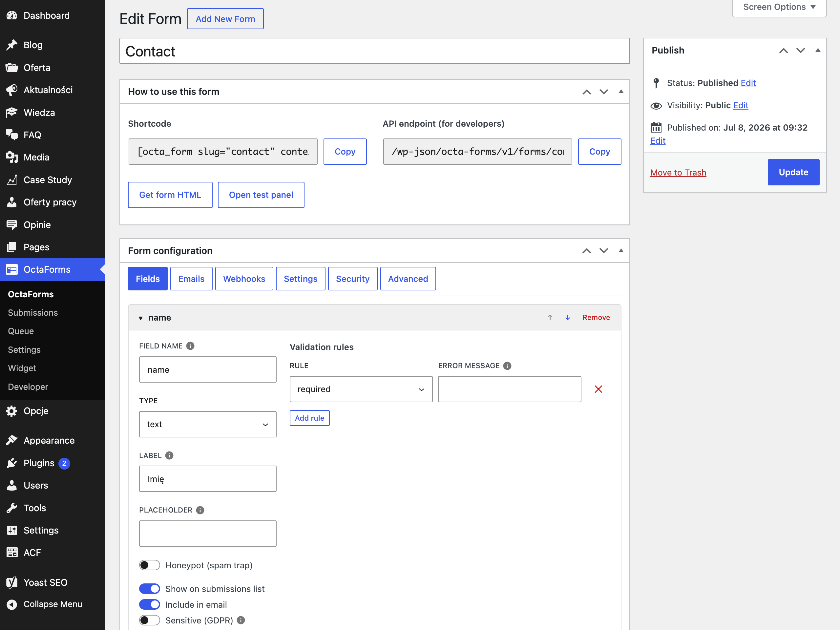Open the Oferty pracy menu item
840x630 pixels.
pyautogui.click(x=52, y=202)
